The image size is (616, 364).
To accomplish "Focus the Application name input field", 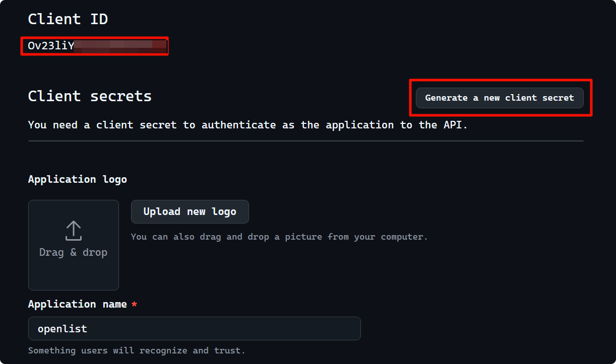I will (x=194, y=328).
